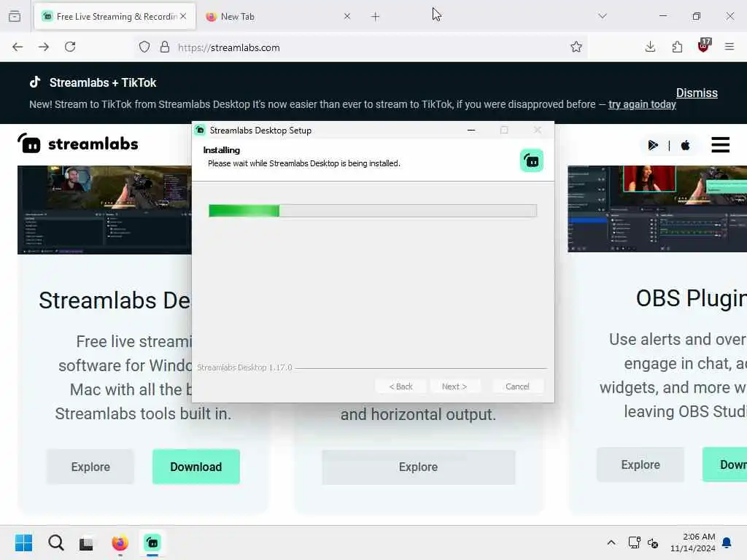Expand the list all tabs chevron
Viewport: 747px width, 560px height.
603,16
